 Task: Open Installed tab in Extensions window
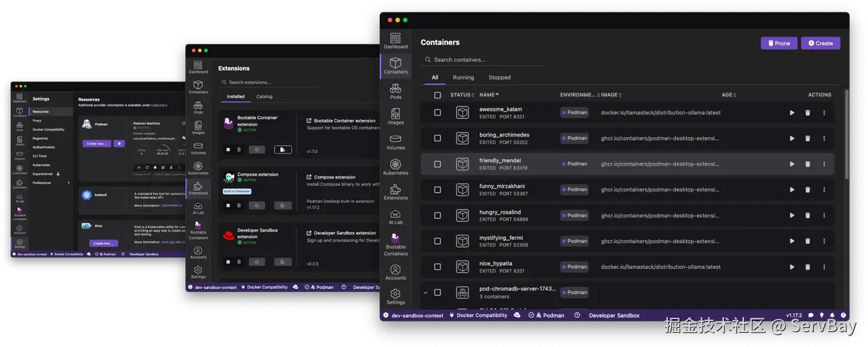click(x=235, y=96)
